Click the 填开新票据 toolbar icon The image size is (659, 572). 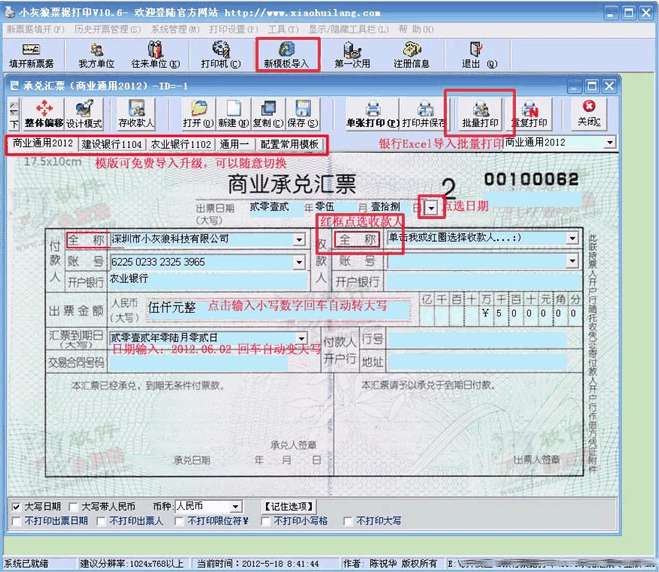tap(31, 55)
